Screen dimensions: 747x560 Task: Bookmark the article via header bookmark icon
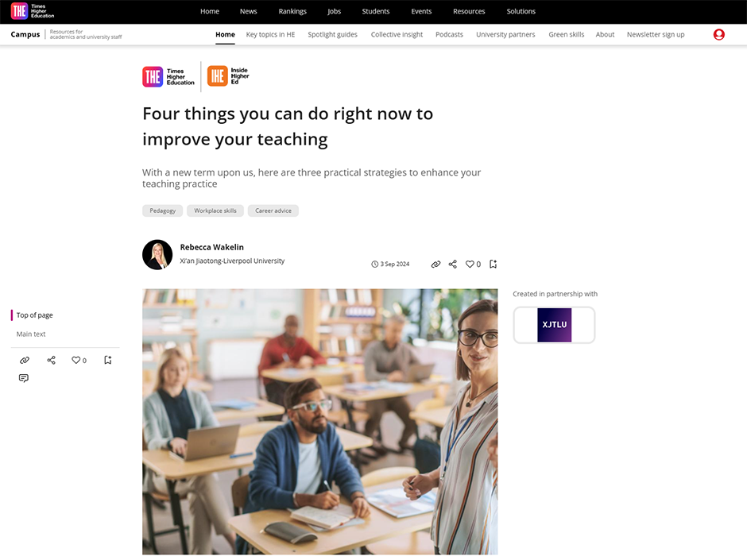pos(493,265)
